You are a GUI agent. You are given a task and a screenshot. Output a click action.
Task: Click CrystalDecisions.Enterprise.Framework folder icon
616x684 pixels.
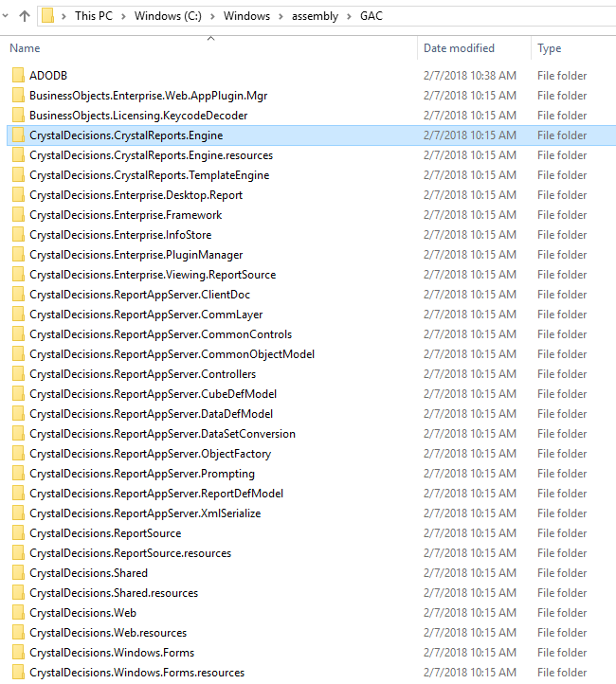[18, 215]
